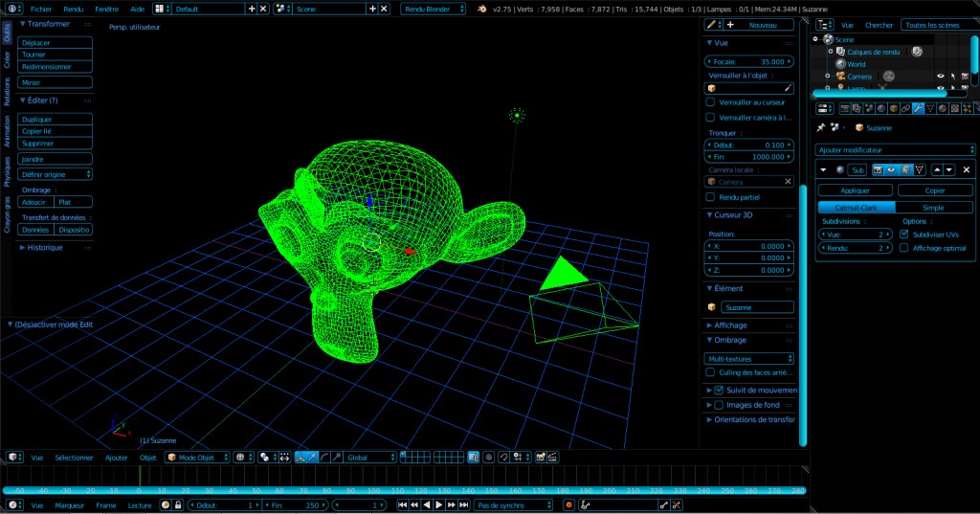Image resolution: width=980 pixels, height=514 pixels.
Task: Enable Culling des faces arrière checkbox
Action: point(710,372)
